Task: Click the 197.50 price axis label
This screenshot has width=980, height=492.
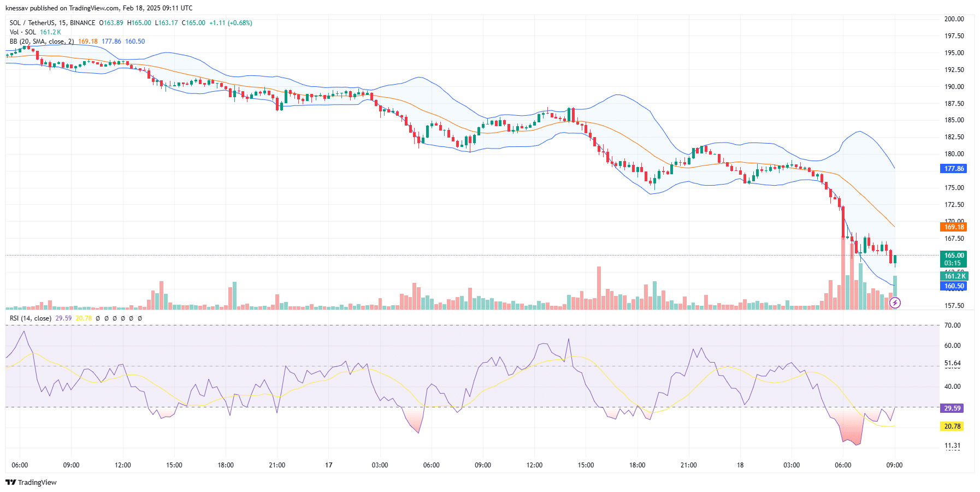Action: tap(954, 36)
